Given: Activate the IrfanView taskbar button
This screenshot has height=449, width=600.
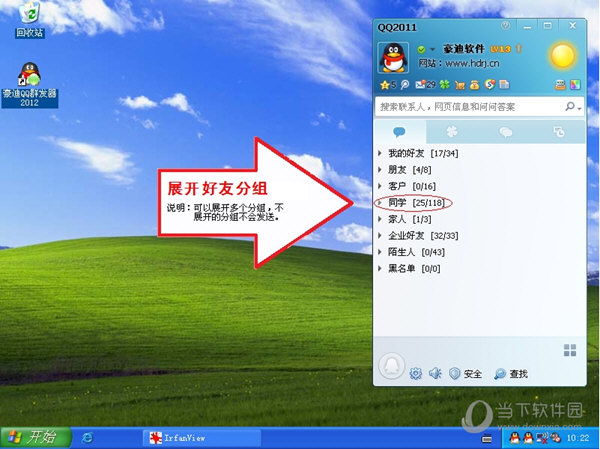Looking at the screenshot, I should [x=202, y=438].
